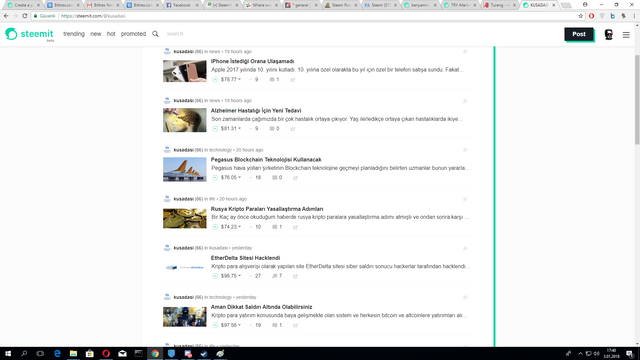This screenshot has width=640, height=360.
Task: Open the Pegasus airplane thumbnail
Action: tap(185, 169)
